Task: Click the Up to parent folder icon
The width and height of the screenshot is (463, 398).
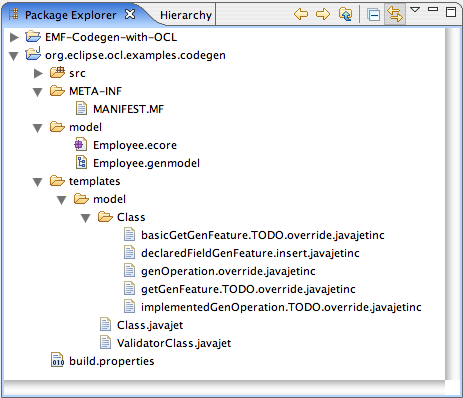Action: click(345, 14)
